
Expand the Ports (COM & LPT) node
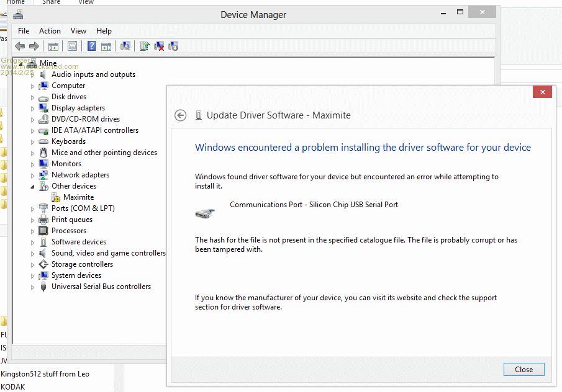click(33, 208)
